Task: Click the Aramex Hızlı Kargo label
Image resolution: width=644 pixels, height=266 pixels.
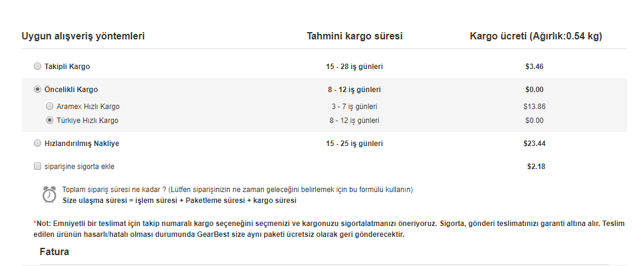Action: [x=88, y=106]
